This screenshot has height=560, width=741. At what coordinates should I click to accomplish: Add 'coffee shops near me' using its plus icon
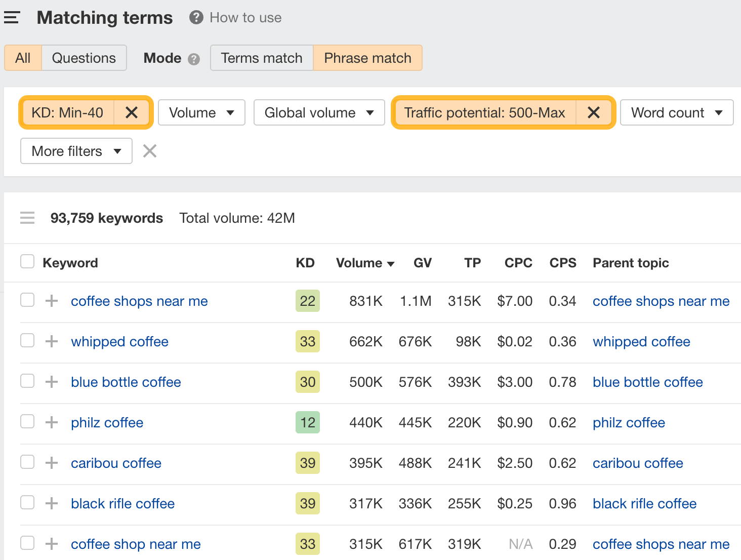[x=51, y=300]
